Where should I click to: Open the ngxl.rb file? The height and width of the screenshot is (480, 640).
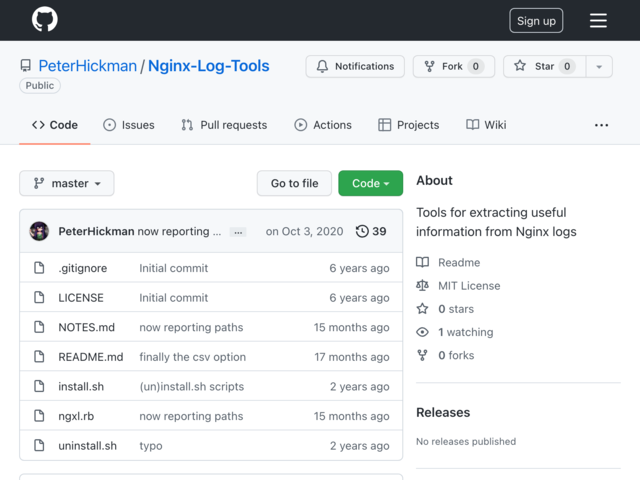[x=76, y=416]
